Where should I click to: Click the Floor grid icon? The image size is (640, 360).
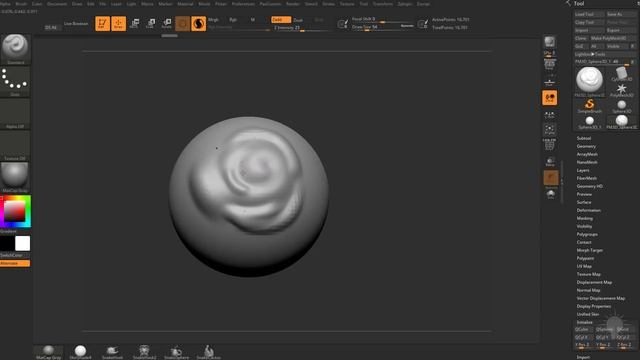tap(549, 82)
